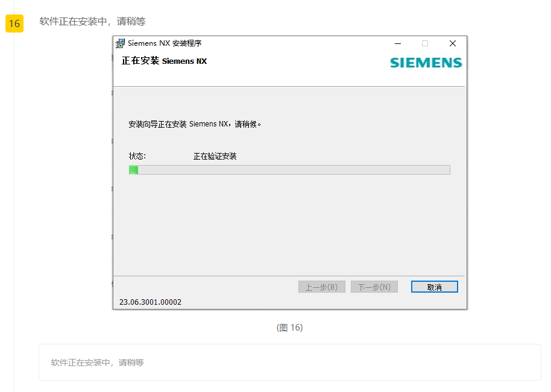The image size is (551, 392).
Task: Click the green filled part of the progress bar
Action: click(134, 170)
